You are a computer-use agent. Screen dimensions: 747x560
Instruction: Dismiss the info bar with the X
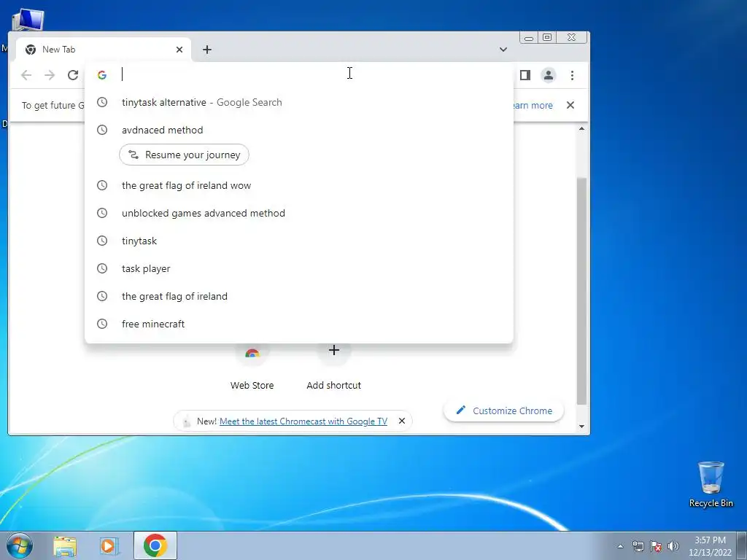point(570,105)
